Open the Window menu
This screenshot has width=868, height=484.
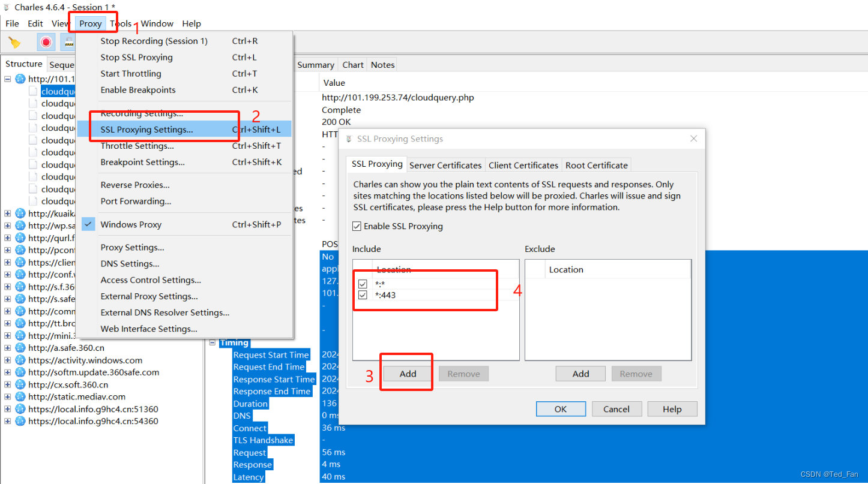(157, 23)
